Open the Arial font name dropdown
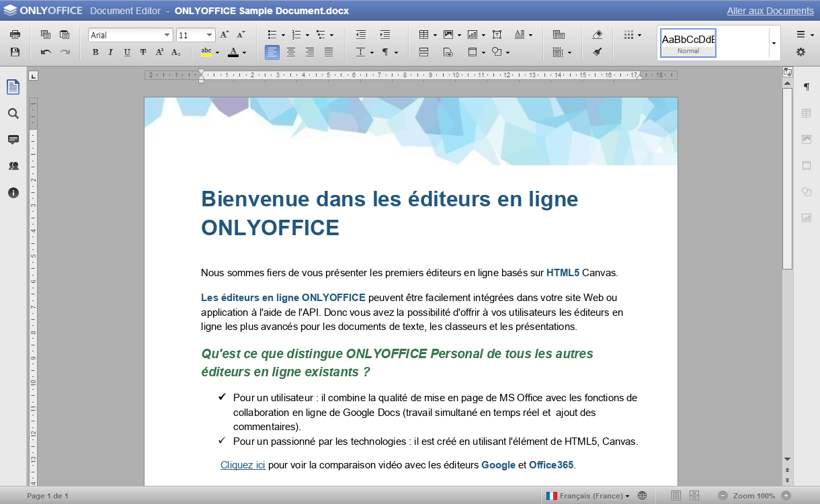 tap(167, 35)
